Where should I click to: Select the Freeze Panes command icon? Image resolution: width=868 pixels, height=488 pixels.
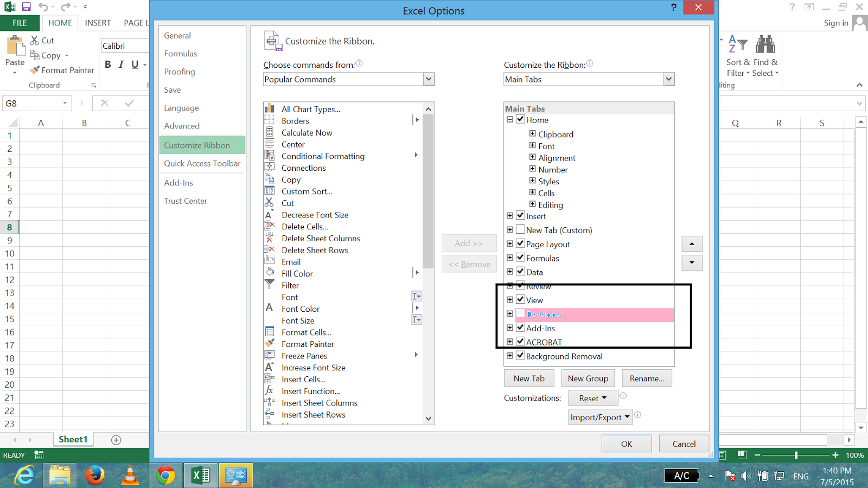270,355
